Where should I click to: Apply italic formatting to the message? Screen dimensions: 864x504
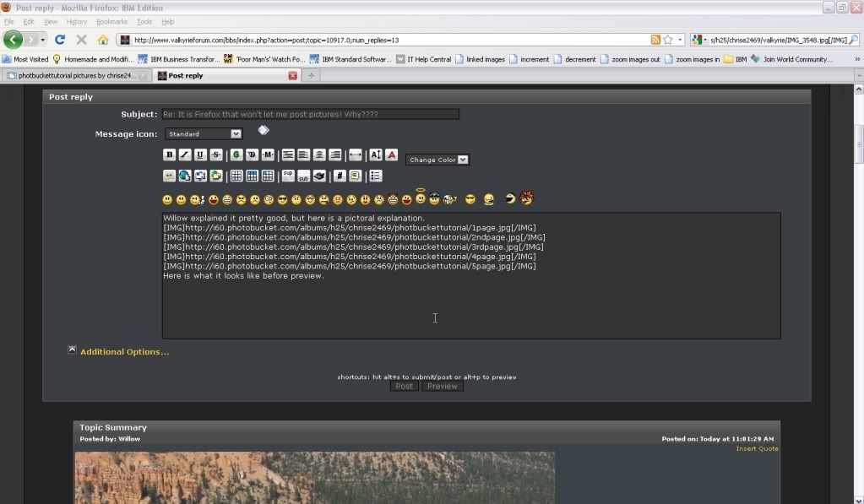pos(185,155)
